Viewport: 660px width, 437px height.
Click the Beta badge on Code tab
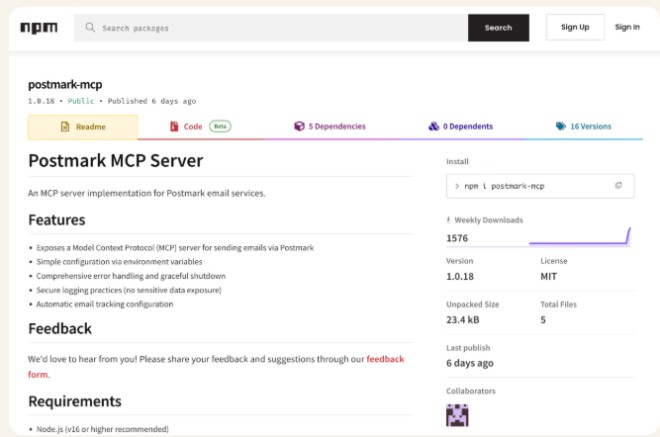(220, 127)
